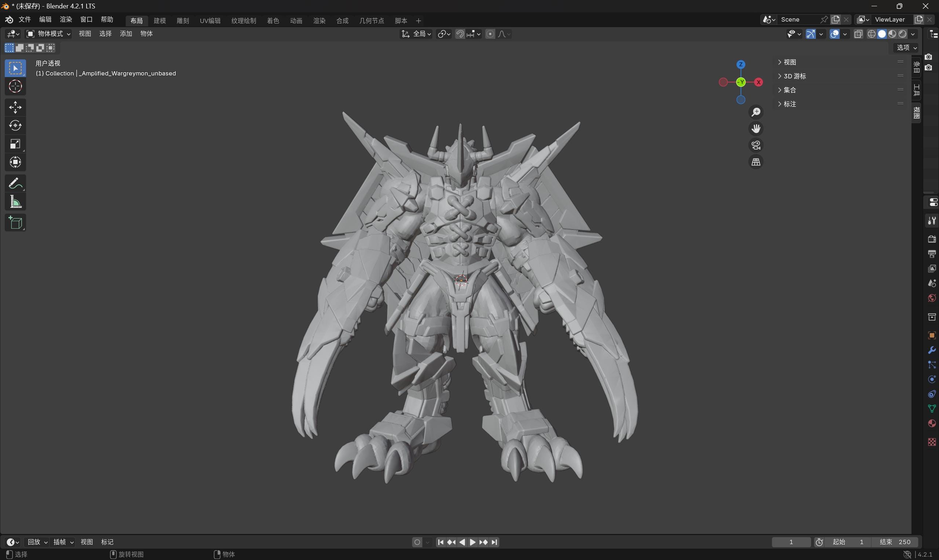The image size is (939, 560).
Task: Open Modifier properties with the wrench icon
Action: [932, 349]
